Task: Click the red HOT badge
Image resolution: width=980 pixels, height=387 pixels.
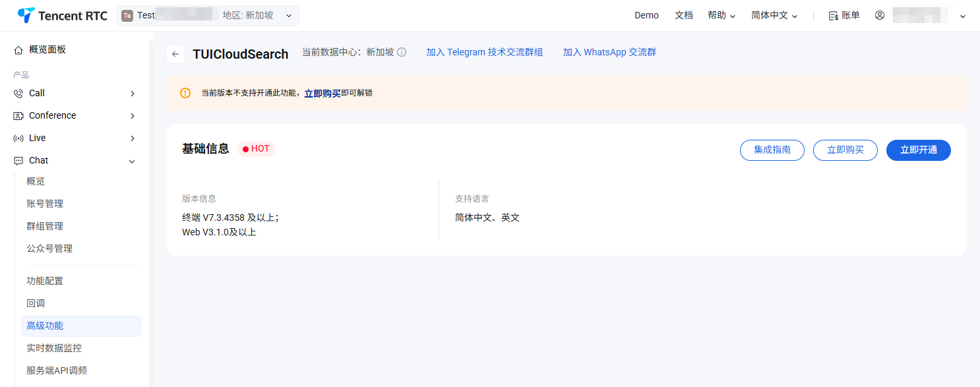Action: 256,149
